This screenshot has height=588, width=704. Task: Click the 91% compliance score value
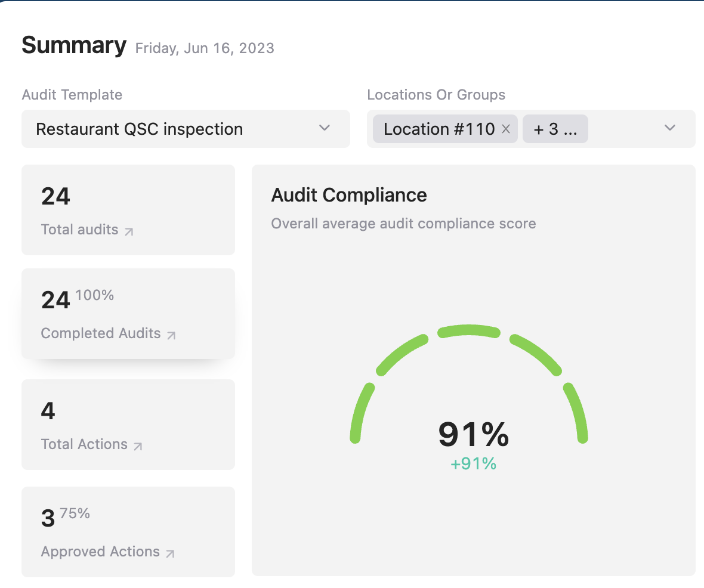point(474,434)
